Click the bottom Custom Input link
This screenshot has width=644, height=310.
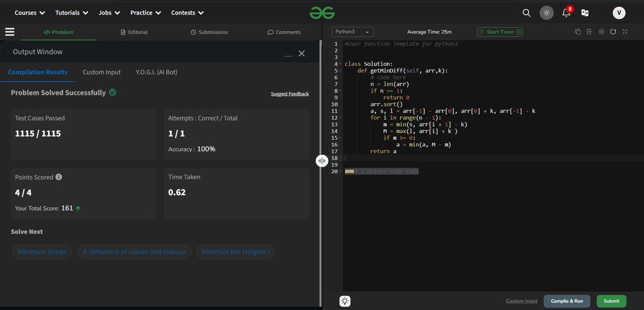(522, 301)
